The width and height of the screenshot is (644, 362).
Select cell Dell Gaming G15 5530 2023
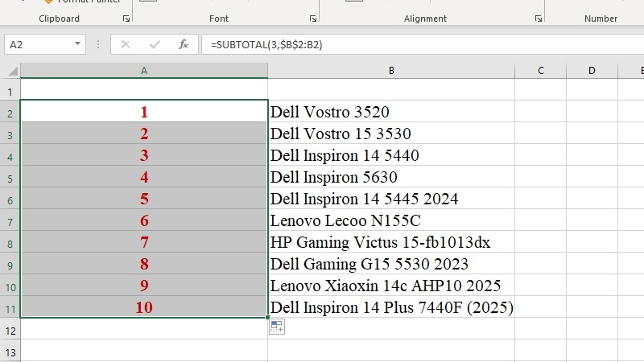pyautogui.click(x=391, y=264)
